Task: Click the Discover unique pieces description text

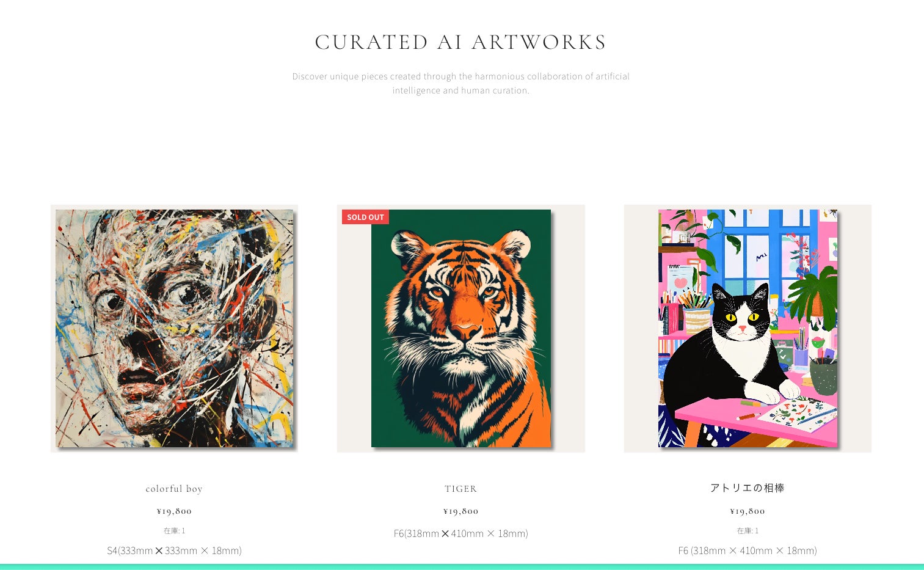Action: [x=461, y=83]
